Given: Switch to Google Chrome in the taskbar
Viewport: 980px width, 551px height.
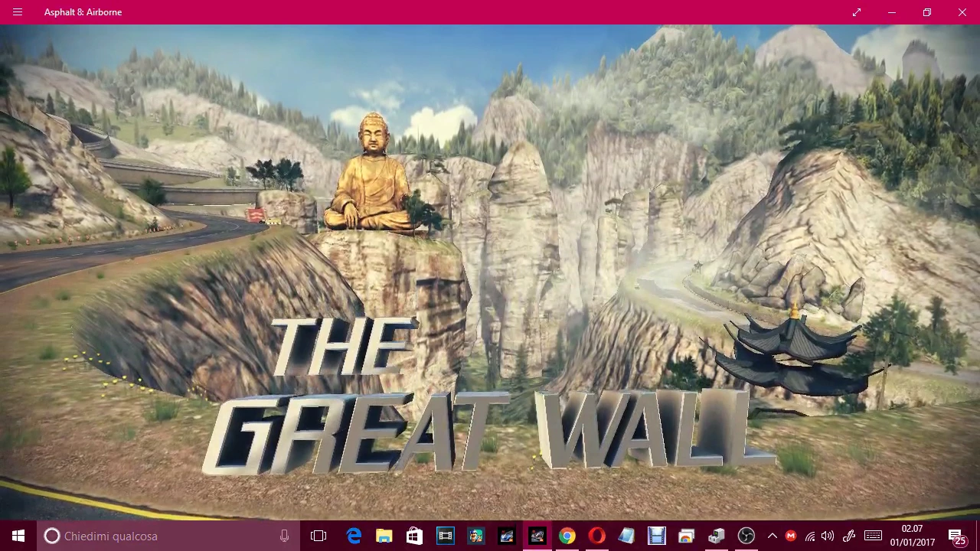Looking at the screenshot, I should [x=567, y=536].
